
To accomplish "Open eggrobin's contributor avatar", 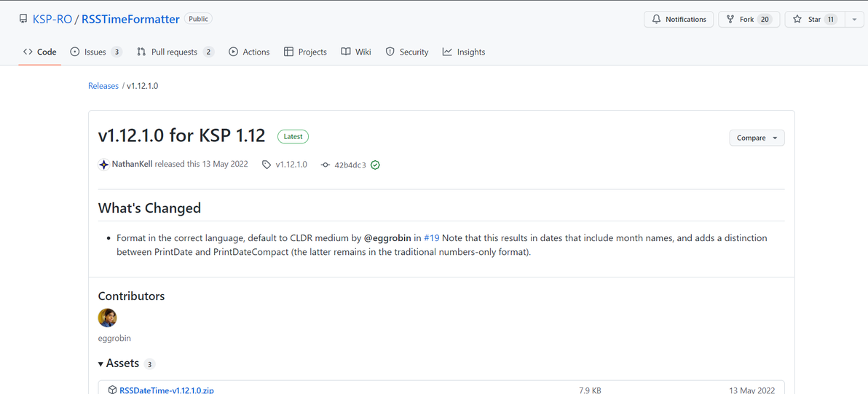I will tap(107, 318).
